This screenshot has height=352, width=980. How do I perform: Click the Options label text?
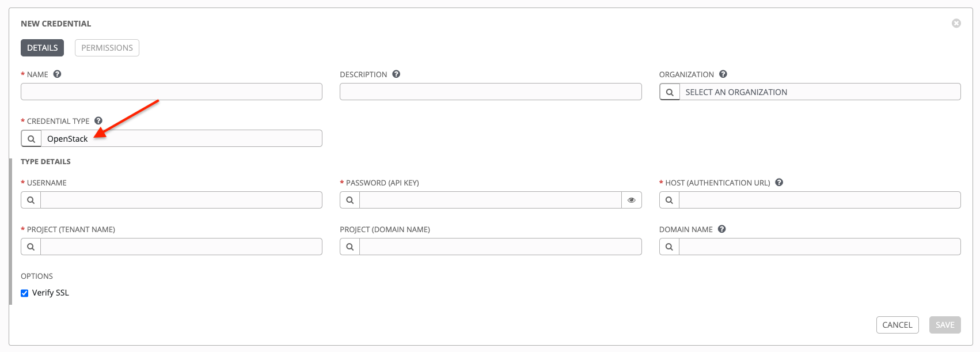click(x=37, y=277)
